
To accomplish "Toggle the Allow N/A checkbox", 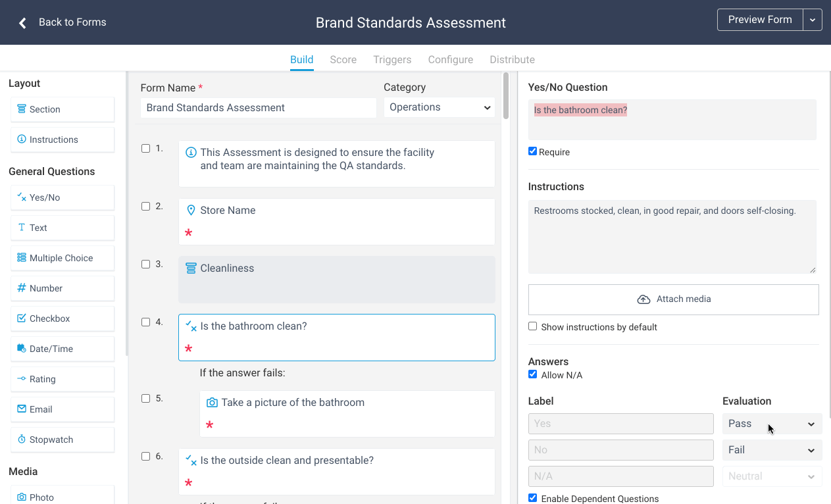I will point(533,374).
